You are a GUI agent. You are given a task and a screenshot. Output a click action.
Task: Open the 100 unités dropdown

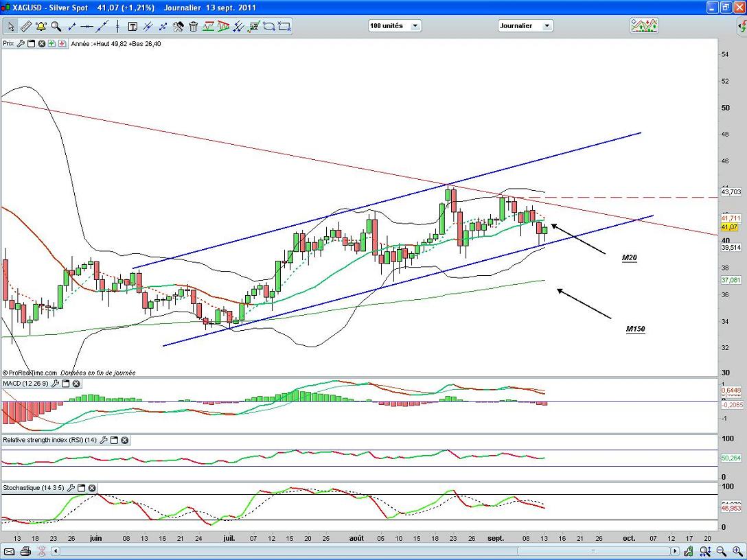tap(395, 26)
